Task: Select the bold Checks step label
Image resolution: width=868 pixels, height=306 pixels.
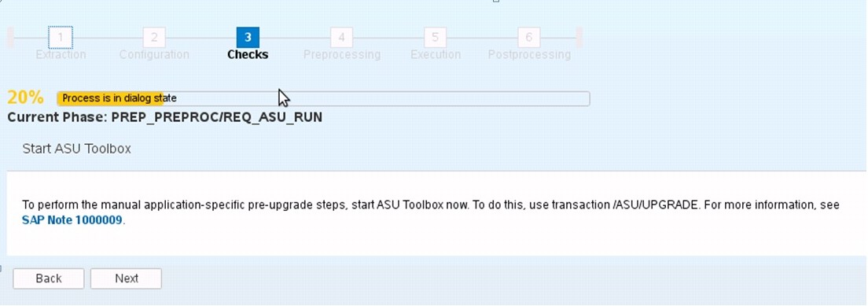Action: click(248, 55)
